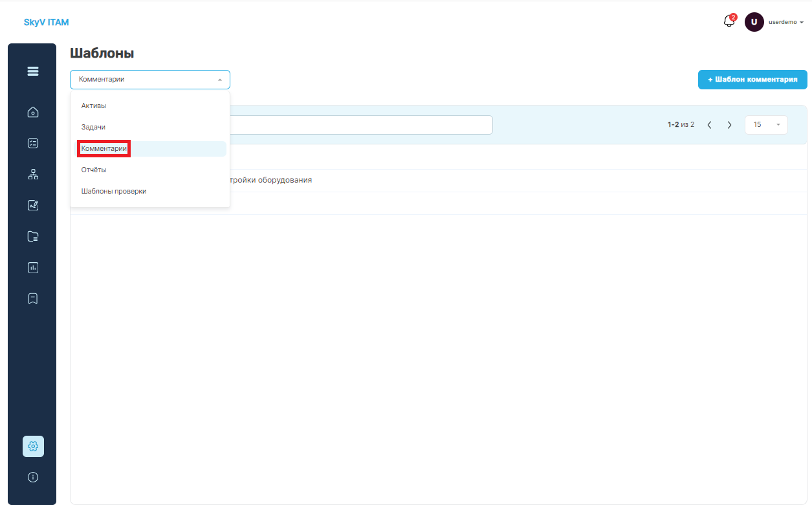Click the + Шаблон комментария button
This screenshot has width=812, height=505.
point(752,80)
